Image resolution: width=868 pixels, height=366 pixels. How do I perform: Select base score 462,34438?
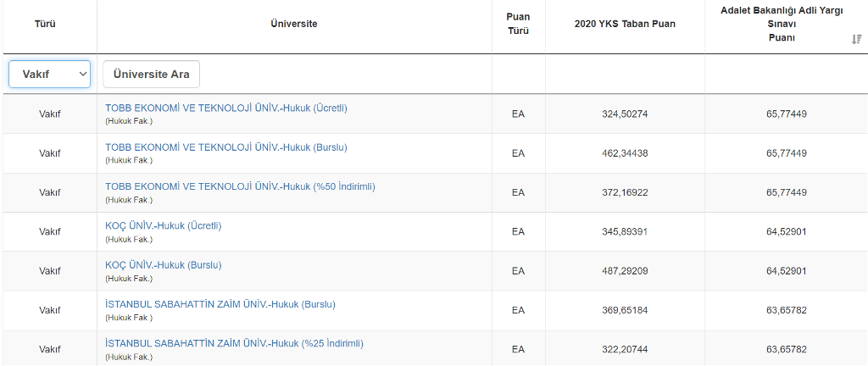(x=625, y=153)
